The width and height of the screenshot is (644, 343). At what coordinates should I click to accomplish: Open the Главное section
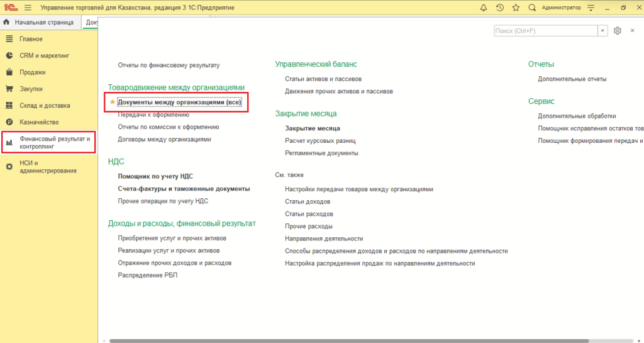click(x=31, y=39)
